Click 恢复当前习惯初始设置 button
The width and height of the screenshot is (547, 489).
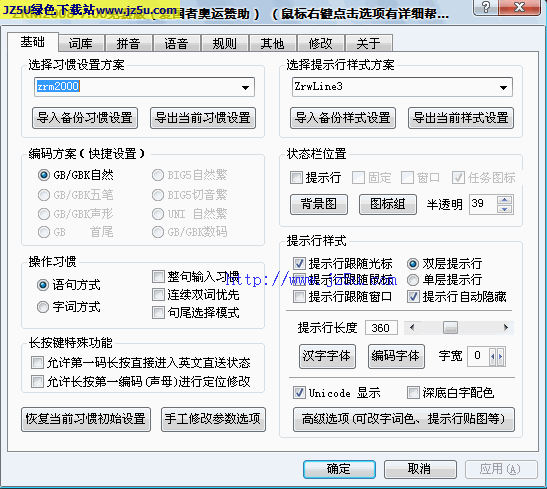point(86,419)
